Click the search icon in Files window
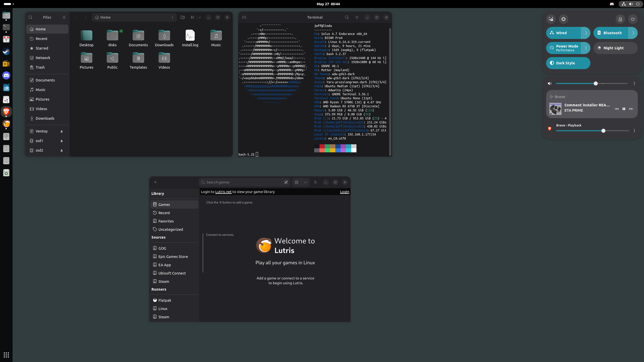644x362 pixels. point(30,17)
